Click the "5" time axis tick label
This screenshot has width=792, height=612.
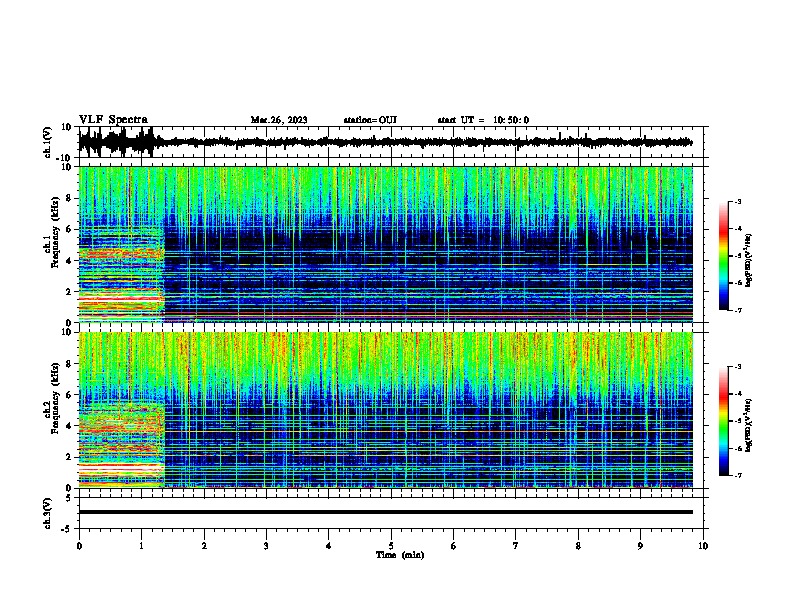[391, 546]
